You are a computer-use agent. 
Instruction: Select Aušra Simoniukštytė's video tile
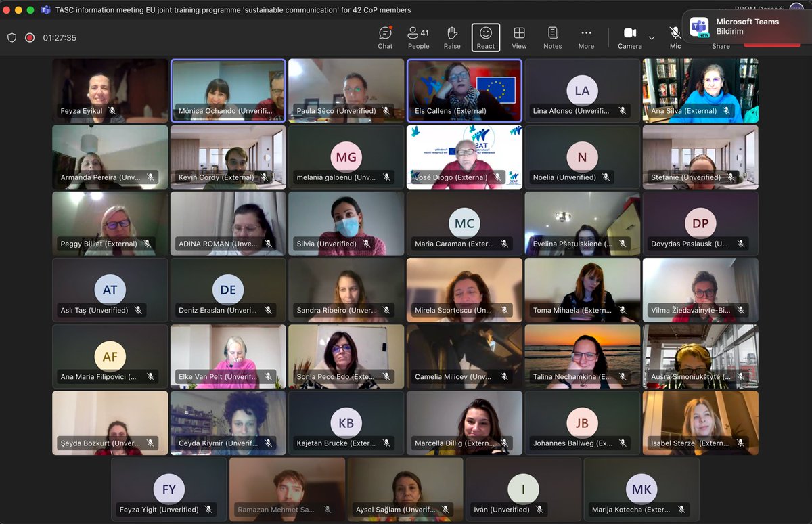pos(700,357)
